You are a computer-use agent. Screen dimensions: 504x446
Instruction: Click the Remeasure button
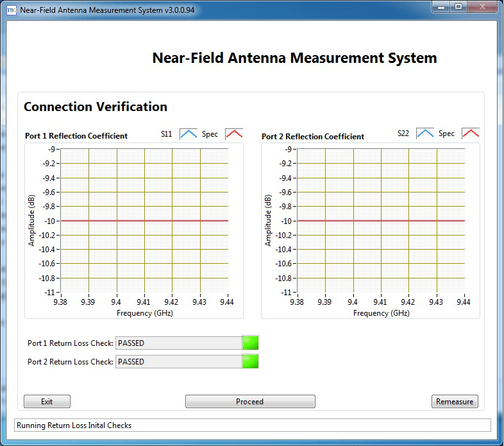(x=455, y=402)
